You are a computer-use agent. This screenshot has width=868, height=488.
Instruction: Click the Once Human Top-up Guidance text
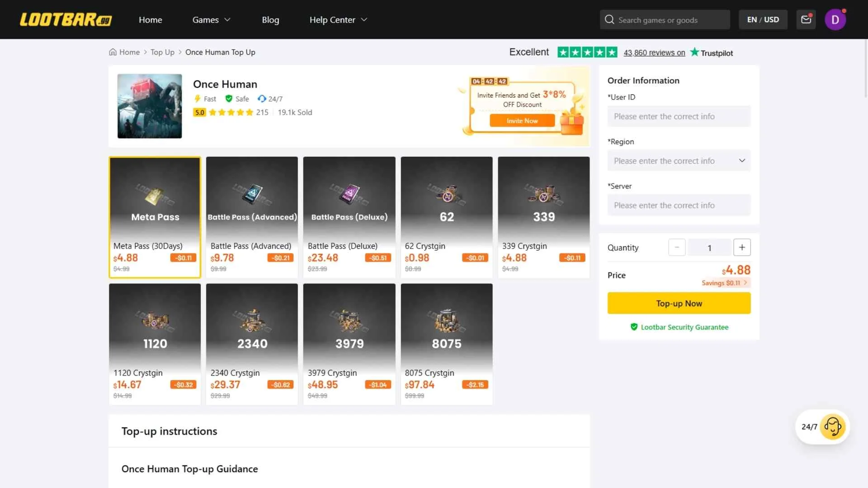(189, 469)
